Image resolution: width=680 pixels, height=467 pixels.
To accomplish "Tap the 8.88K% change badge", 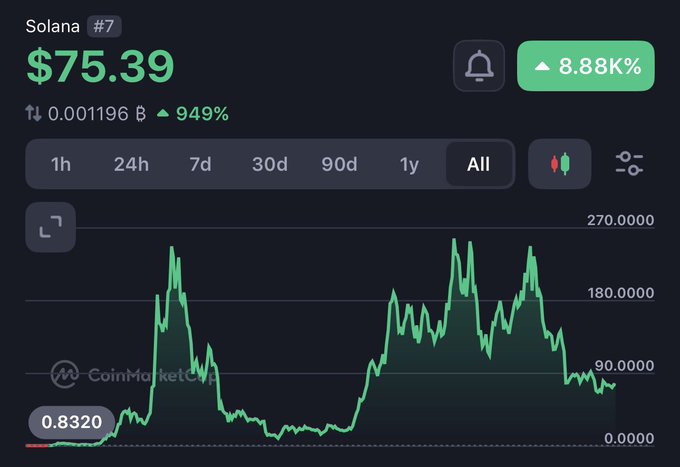I will click(x=586, y=66).
